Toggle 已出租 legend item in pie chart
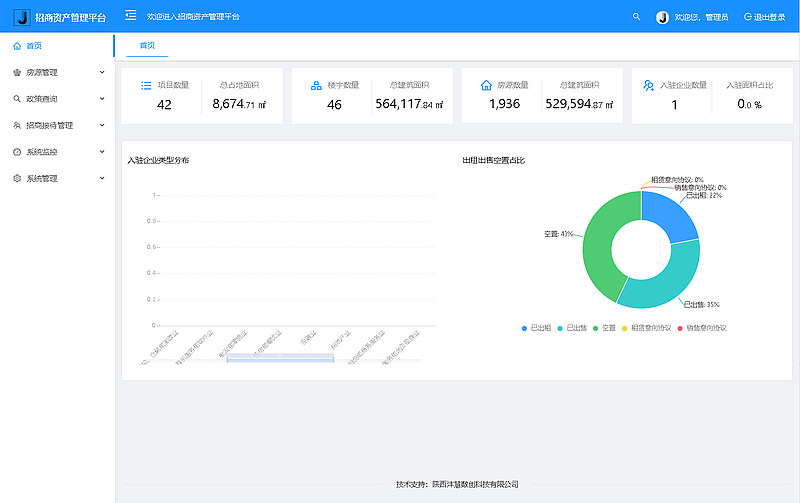 [x=535, y=327]
